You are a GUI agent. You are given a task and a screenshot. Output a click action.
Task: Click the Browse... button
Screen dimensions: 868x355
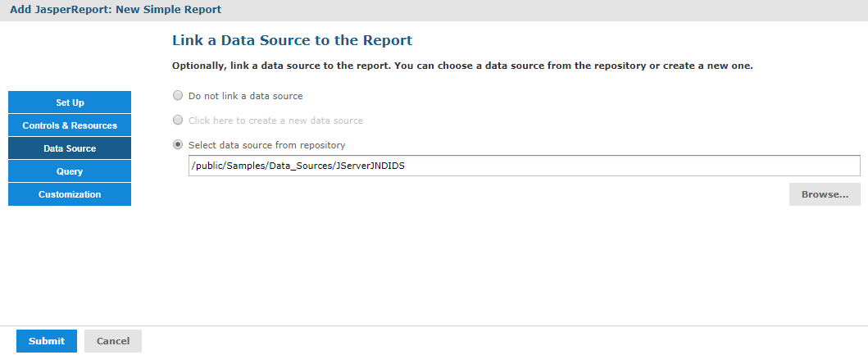(825, 194)
